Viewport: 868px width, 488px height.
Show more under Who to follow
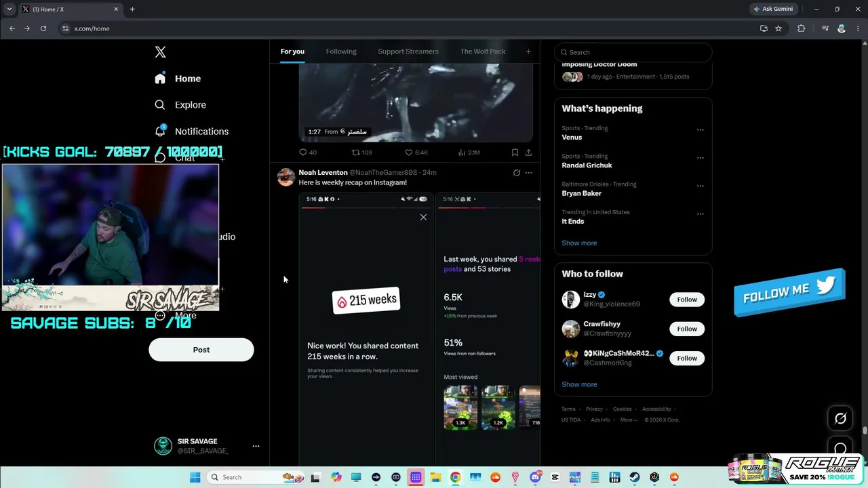[x=579, y=384]
